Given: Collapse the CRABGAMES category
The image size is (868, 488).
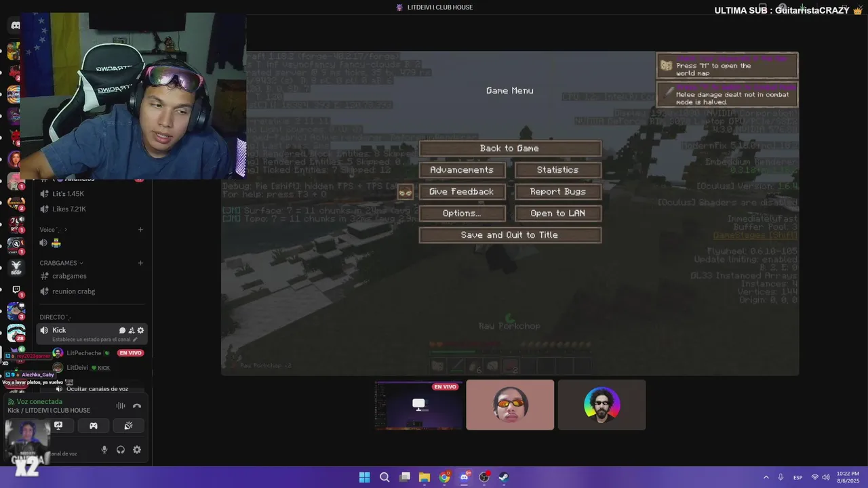Looking at the screenshot, I should coord(61,263).
